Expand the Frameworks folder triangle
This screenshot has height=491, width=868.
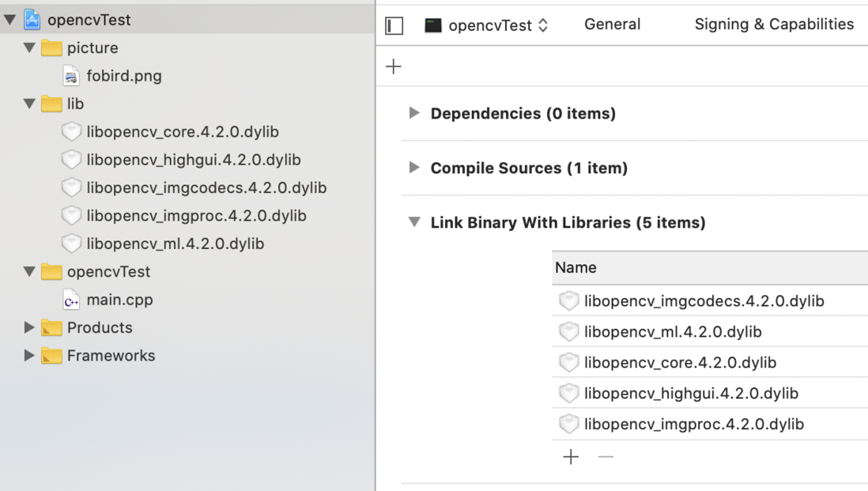tap(29, 355)
